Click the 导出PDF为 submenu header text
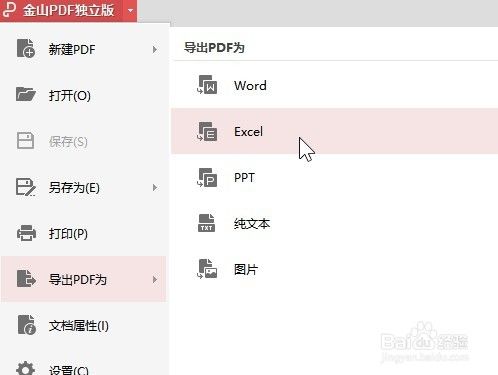This screenshot has width=498, height=375. (x=214, y=48)
